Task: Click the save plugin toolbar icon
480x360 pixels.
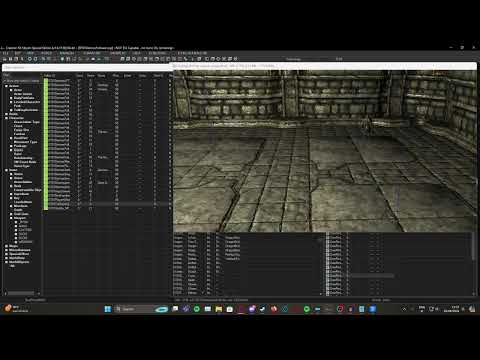Action: (x=10, y=59)
